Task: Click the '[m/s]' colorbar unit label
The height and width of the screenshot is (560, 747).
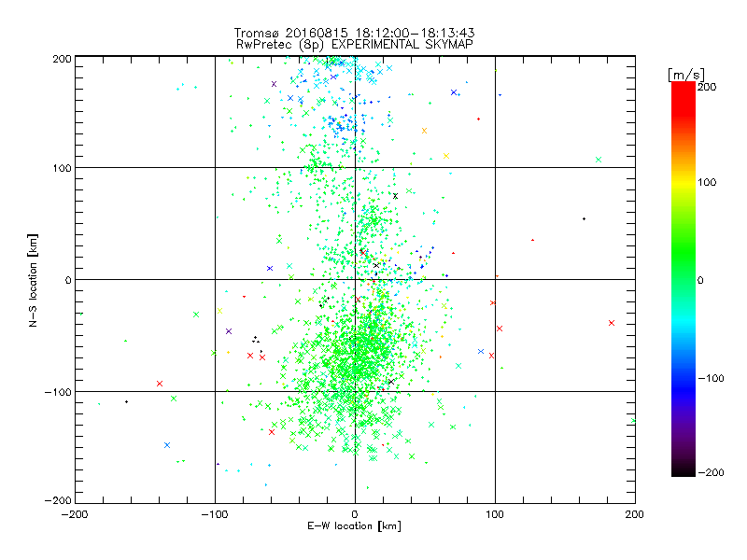Action: coord(686,75)
